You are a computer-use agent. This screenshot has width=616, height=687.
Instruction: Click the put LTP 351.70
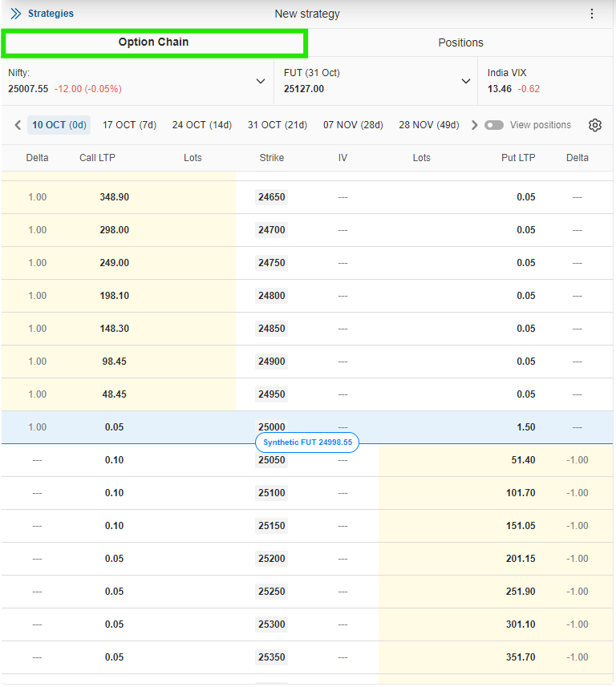tap(521, 657)
